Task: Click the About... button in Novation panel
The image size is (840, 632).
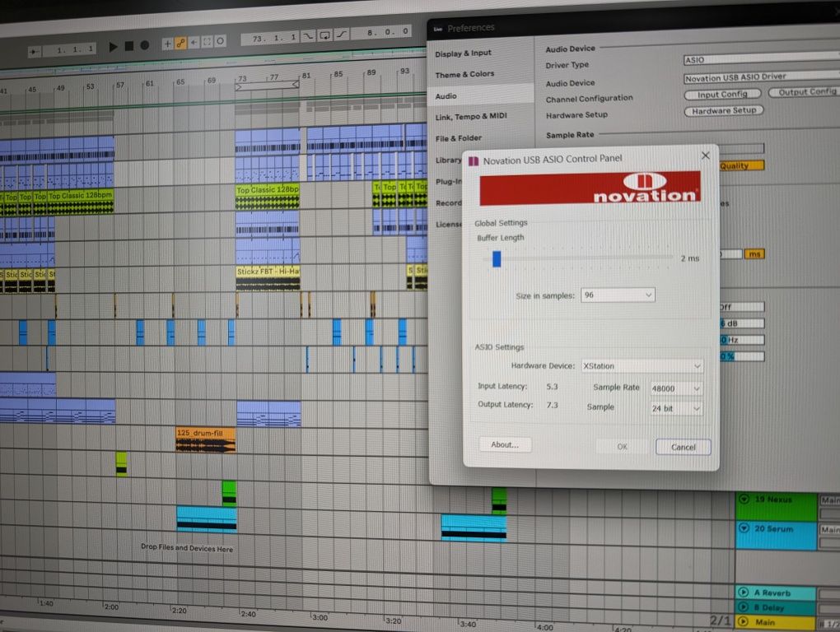Action: (505, 444)
